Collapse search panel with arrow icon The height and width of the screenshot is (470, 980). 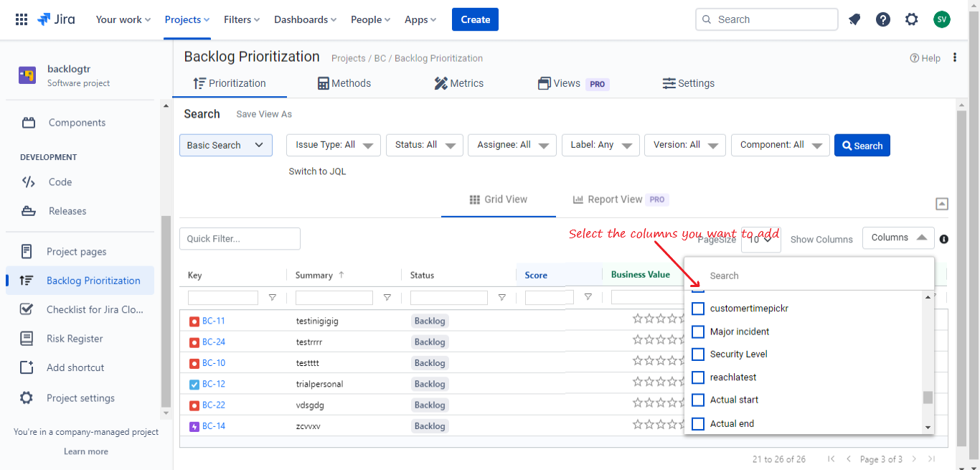[x=942, y=204]
